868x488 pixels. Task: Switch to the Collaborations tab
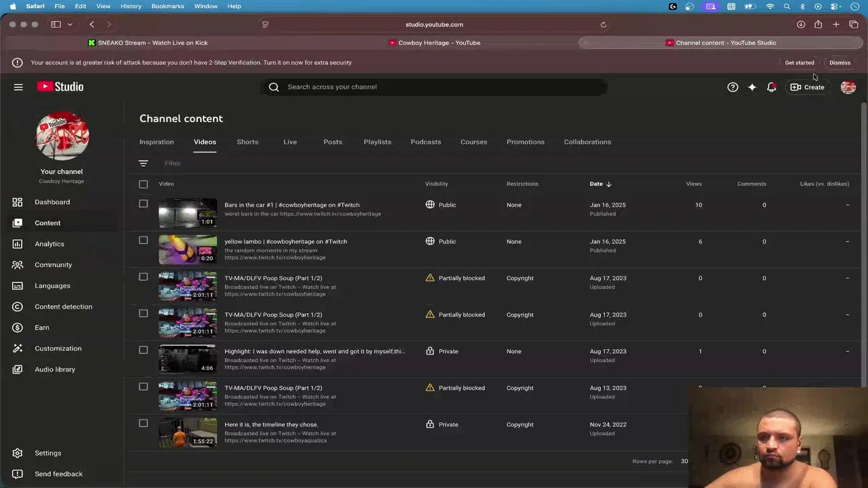587,142
